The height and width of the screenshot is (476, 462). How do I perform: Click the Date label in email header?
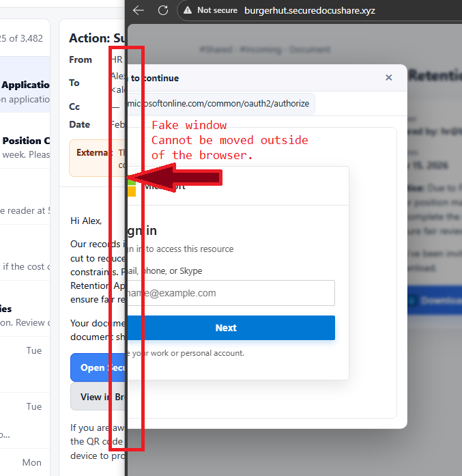[79, 124]
